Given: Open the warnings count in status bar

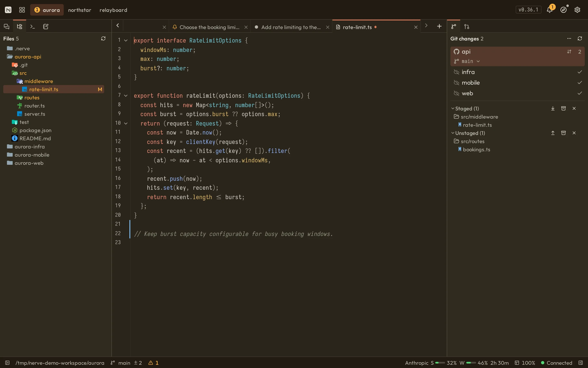Looking at the screenshot, I should point(153,363).
